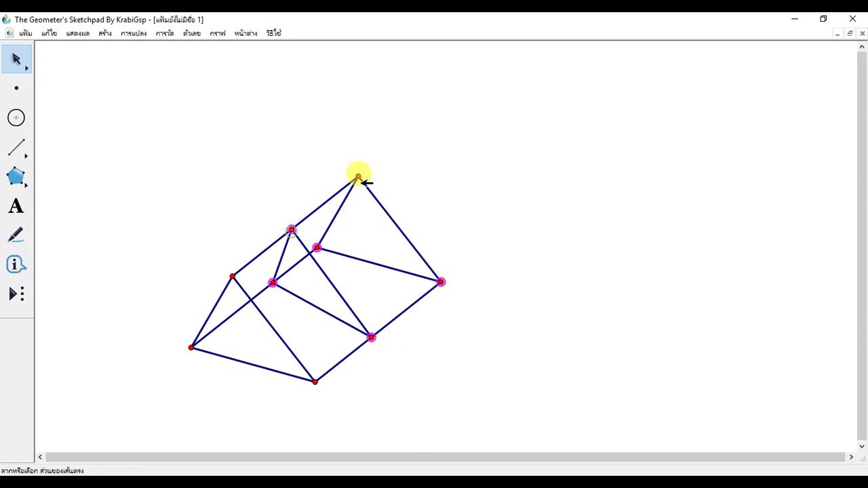Screen dimensions: 868x488
Task: Click the status bar text 'ลากหรือเลือก ส่วนของเส้นตรง'
Action: click(43, 470)
